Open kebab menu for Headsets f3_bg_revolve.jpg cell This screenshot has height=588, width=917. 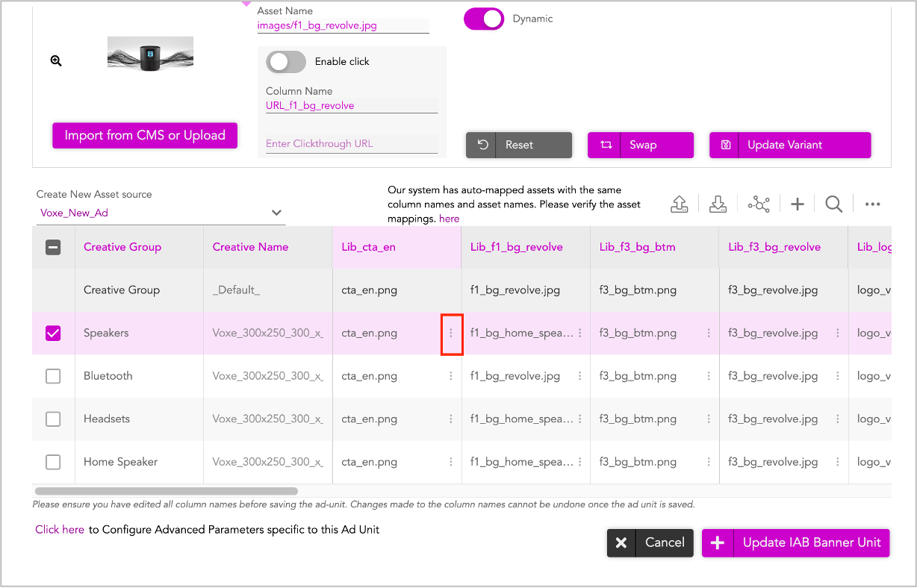pyautogui.click(x=838, y=419)
